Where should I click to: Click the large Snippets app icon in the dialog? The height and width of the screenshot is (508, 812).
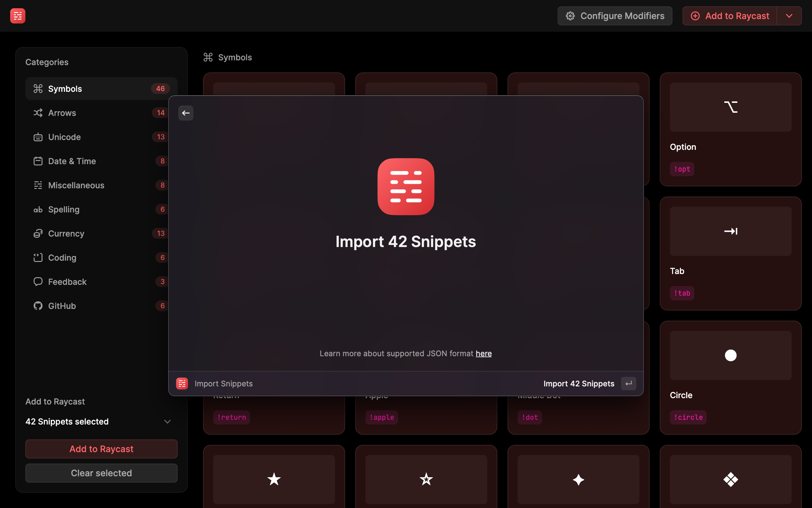pyautogui.click(x=406, y=186)
